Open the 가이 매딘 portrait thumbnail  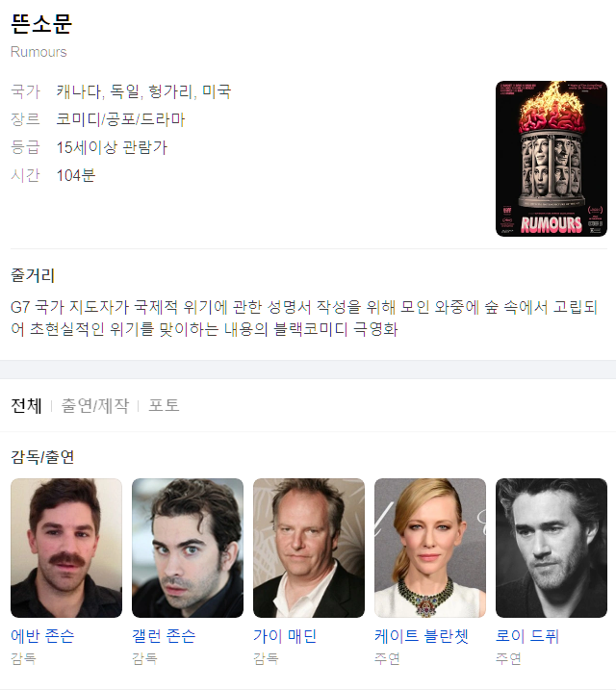tap(309, 548)
